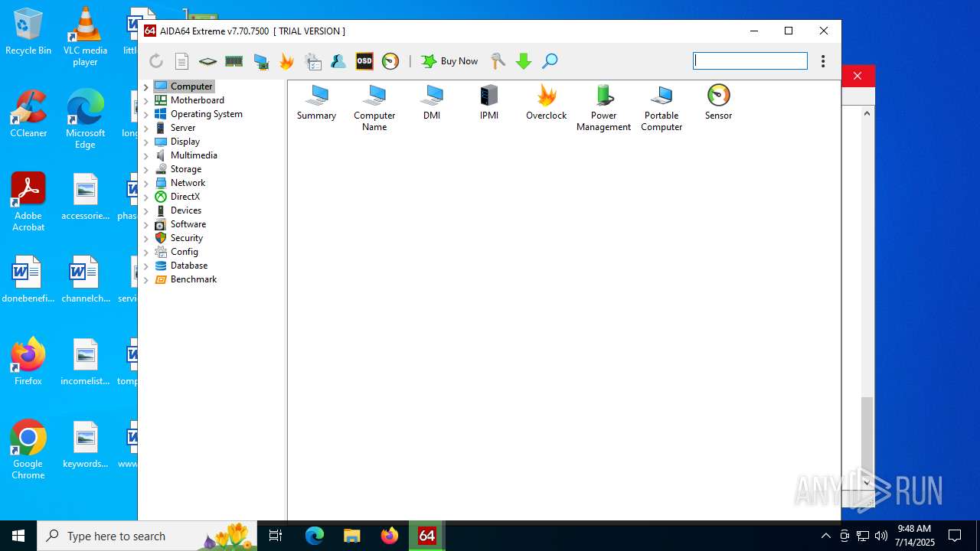Open the Power Management page icon
This screenshot has width=980, height=551.
point(604,108)
